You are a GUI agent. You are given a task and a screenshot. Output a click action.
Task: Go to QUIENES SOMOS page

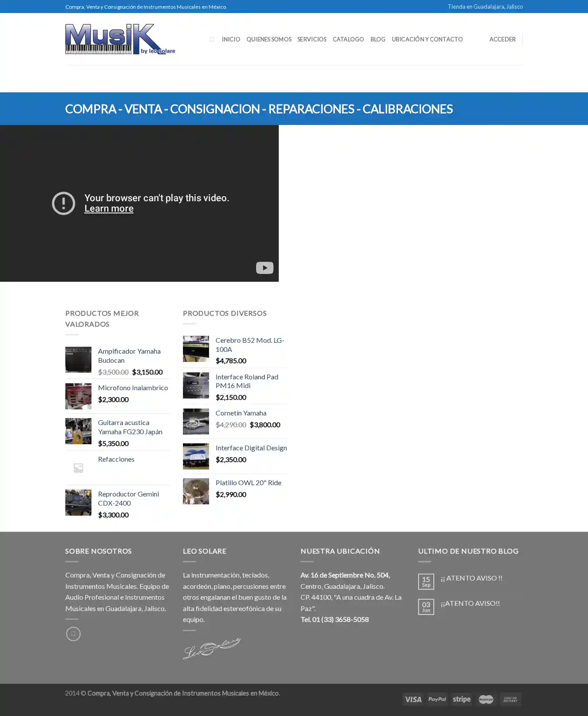tap(269, 39)
